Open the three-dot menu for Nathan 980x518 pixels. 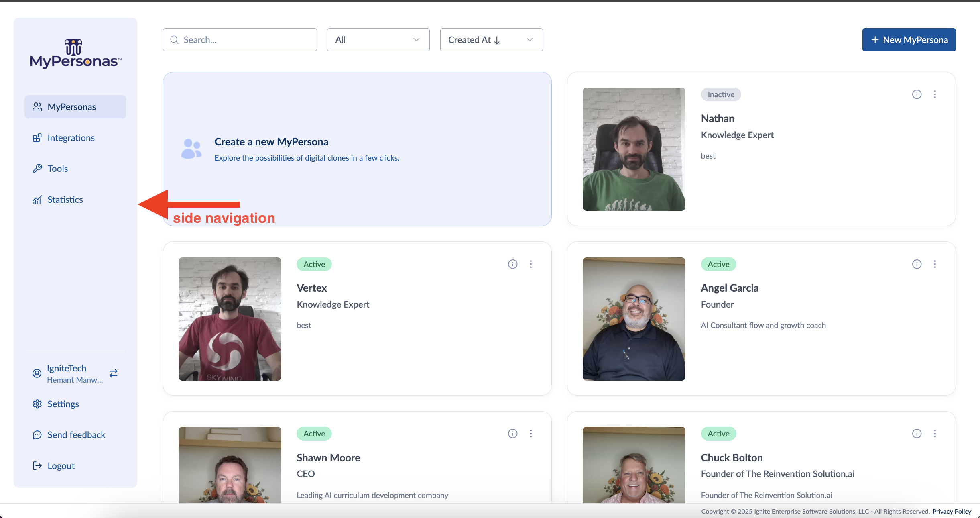click(935, 94)
